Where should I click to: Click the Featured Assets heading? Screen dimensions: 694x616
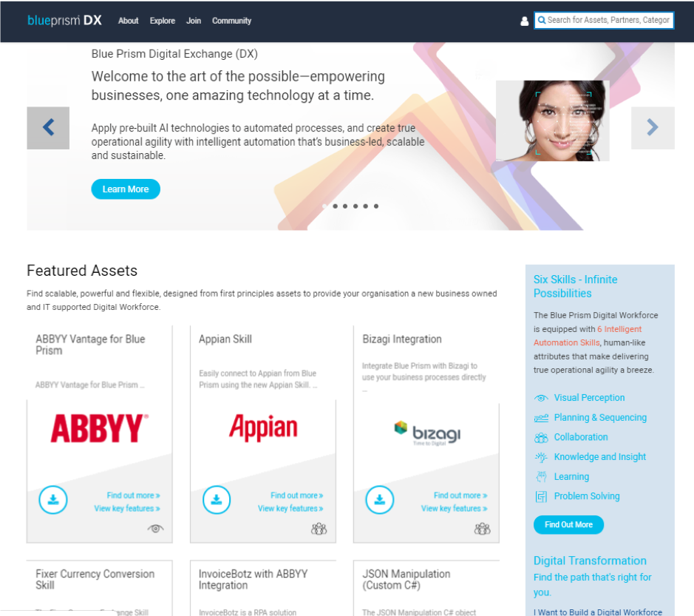tap(82, 271)
